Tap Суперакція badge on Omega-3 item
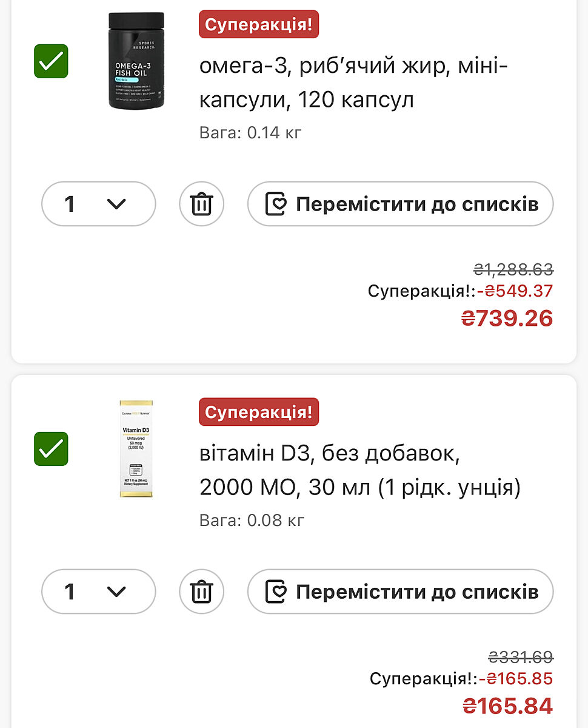The height and width of the screenshot is (728, 588). (259, 25)
